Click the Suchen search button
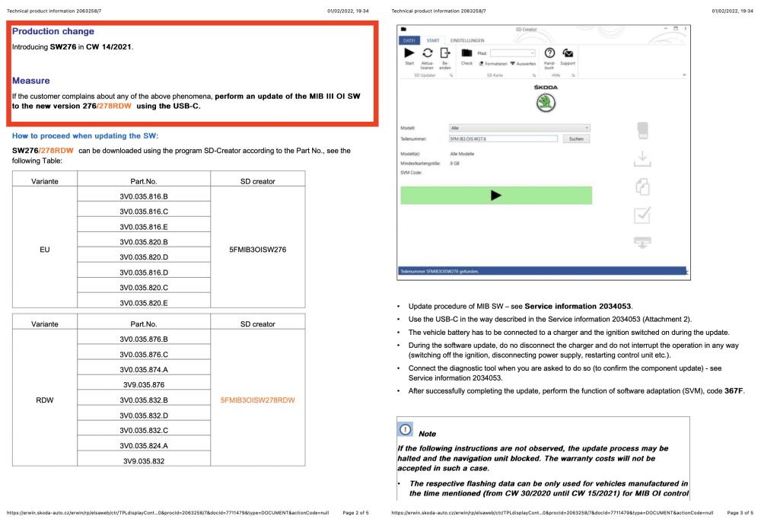The height and width of the screenshot is (532, 761). [576, 139]
